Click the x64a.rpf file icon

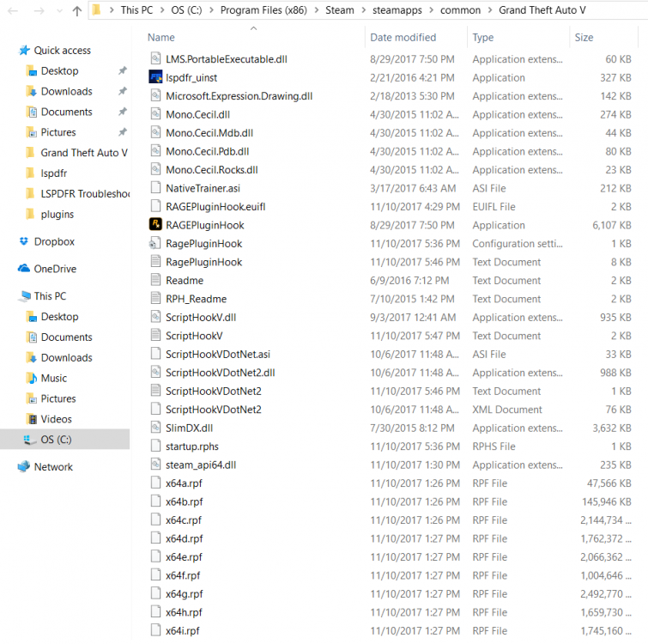pos(155,483)
